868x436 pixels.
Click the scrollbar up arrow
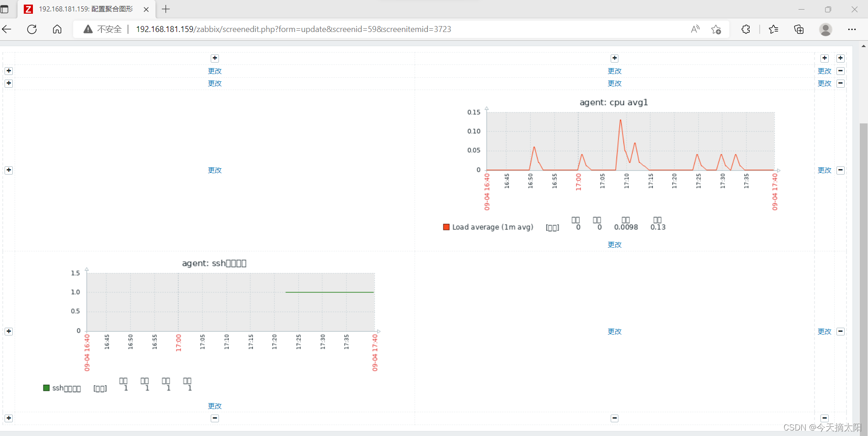[863, 46]
